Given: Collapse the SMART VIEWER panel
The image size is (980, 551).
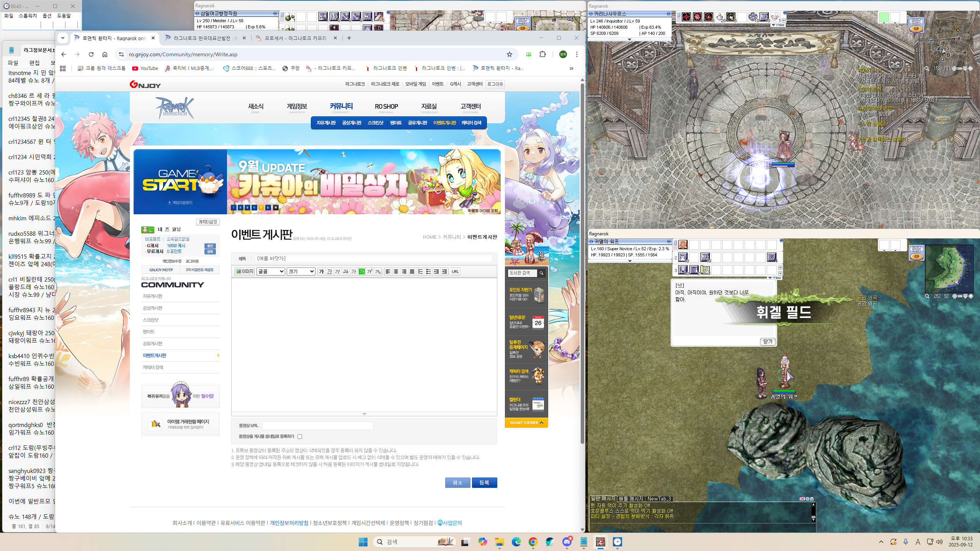Looking at the screenshot, I should pyautogui.click(x=526, y=422).
